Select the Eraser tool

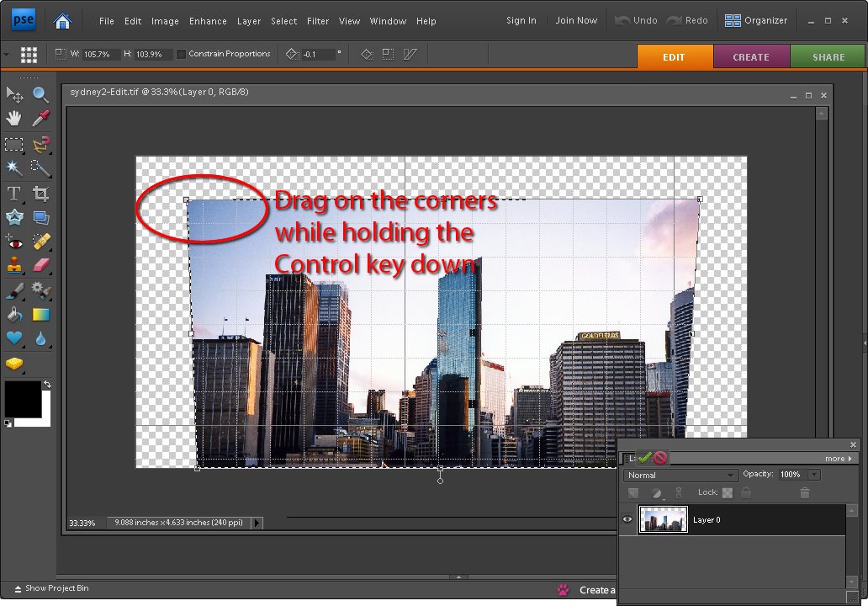coord(41,265)
